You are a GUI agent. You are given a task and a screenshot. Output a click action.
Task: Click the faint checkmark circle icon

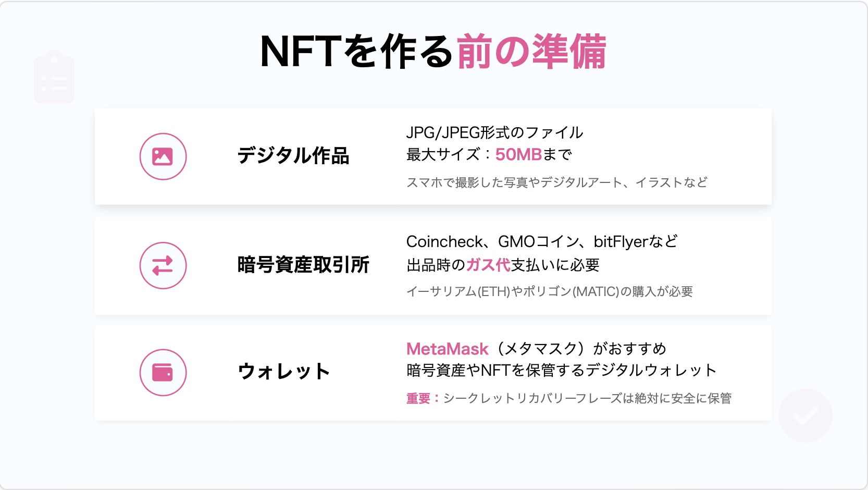tap(805, 415)
